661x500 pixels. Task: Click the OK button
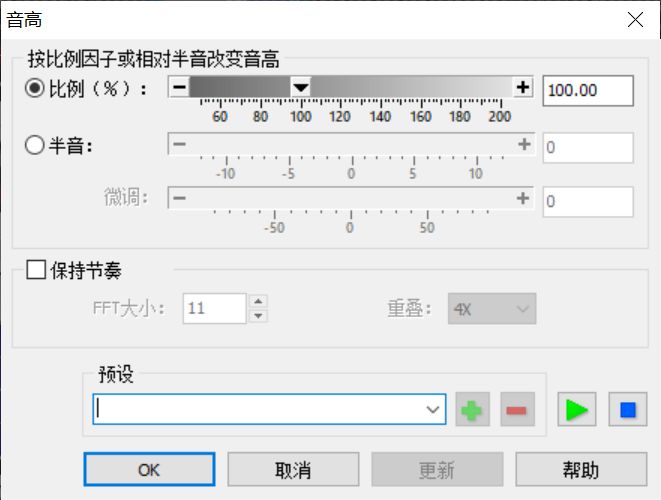tap(149, 470)
